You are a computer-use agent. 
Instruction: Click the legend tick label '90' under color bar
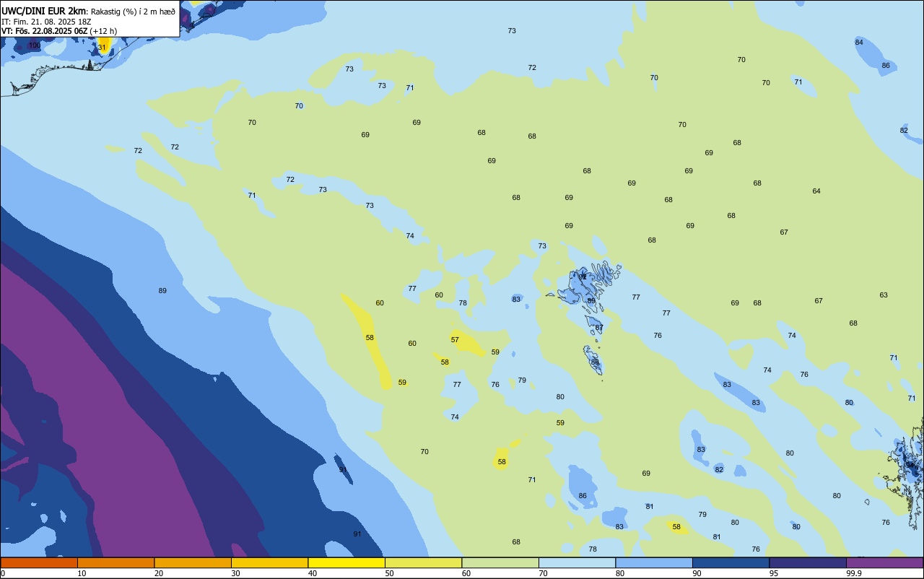point(697,573)
